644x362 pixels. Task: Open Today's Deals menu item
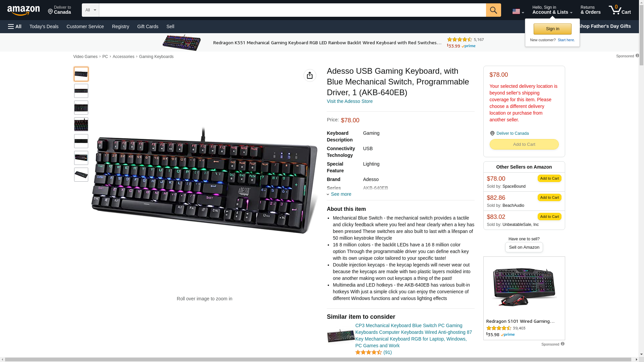[44, 26]
